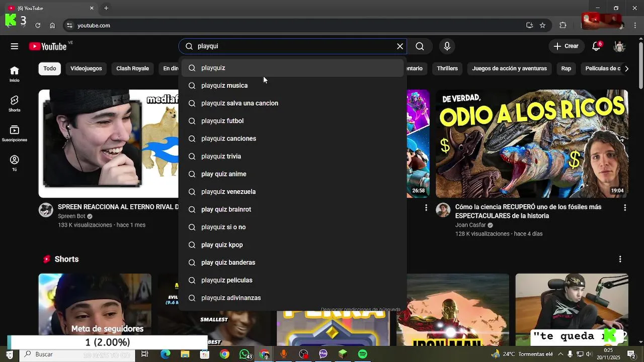Choose the suggestion 'play quiz banderas'
The image size is (644, 362).
(x=293, y=262)
